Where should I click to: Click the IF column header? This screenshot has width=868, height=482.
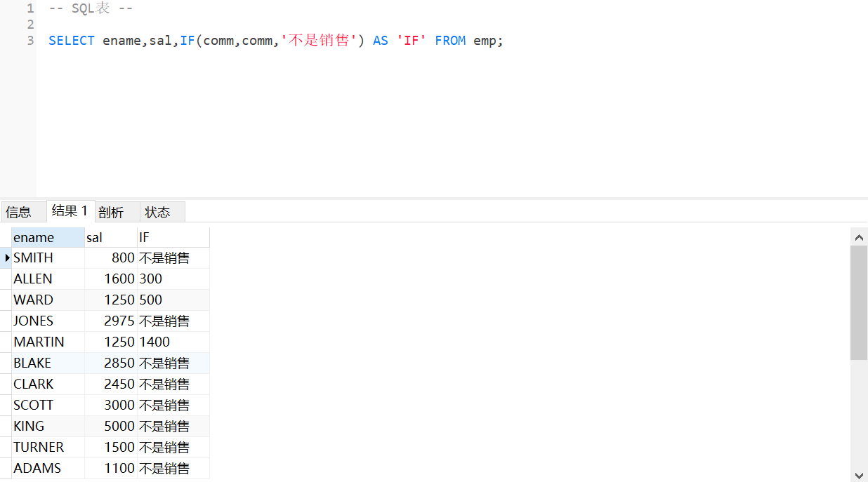point(173,237)
